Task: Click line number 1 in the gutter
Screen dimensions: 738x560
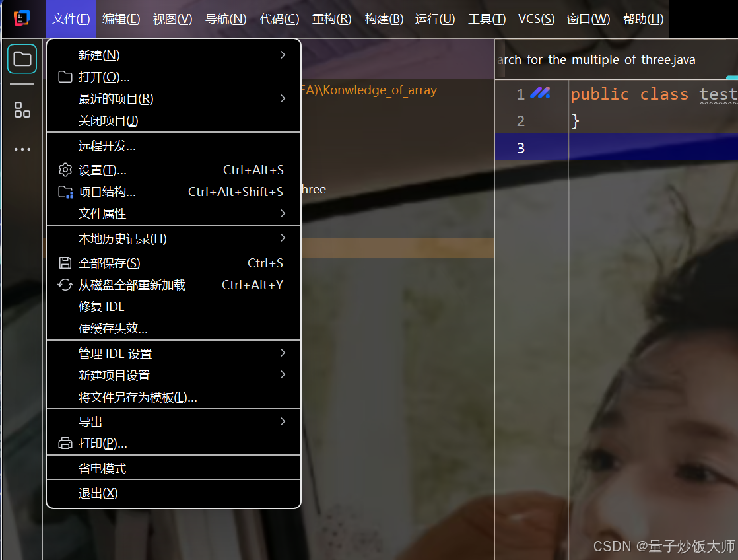Action: (521, 94)
